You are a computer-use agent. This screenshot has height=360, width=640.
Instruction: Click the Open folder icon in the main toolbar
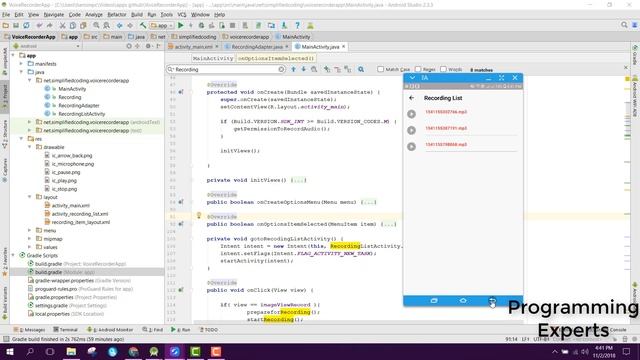6,25
